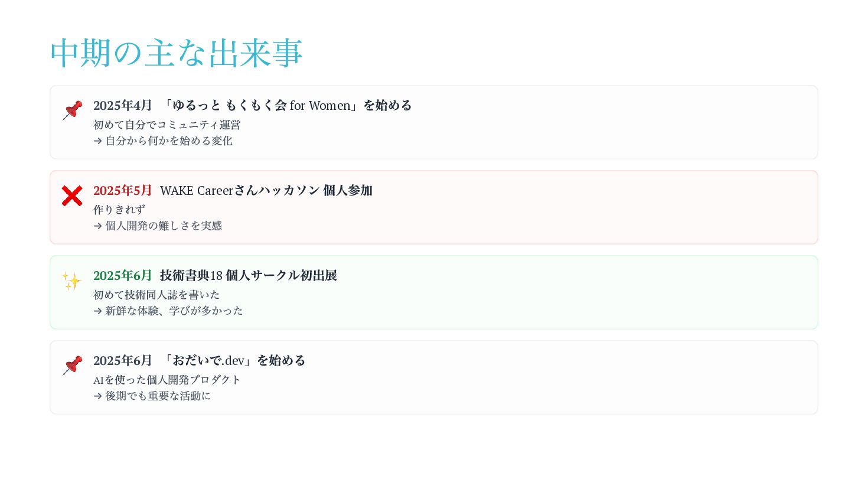This screenshot has width=868, height=489.
Task: Click the 技術書典18 個人サークル初出展 heading
Action: [x=249, y=275]
